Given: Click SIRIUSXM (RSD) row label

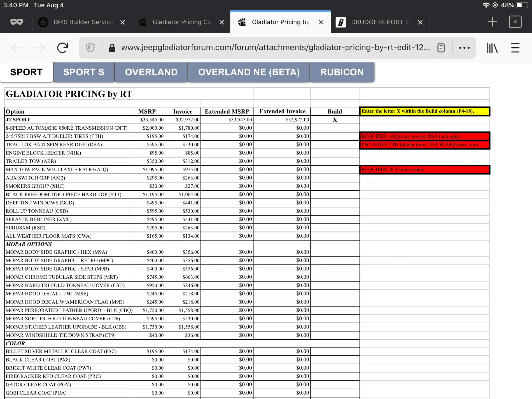Looking at the screenshot, I should click(x=25, y=228).
